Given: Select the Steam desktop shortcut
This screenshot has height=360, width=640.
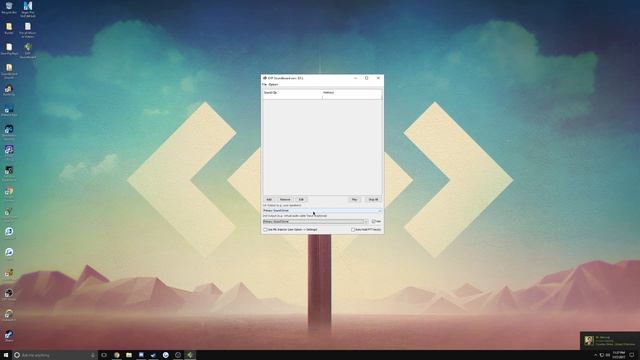Looking at the screenshot, I should point(9,336).
